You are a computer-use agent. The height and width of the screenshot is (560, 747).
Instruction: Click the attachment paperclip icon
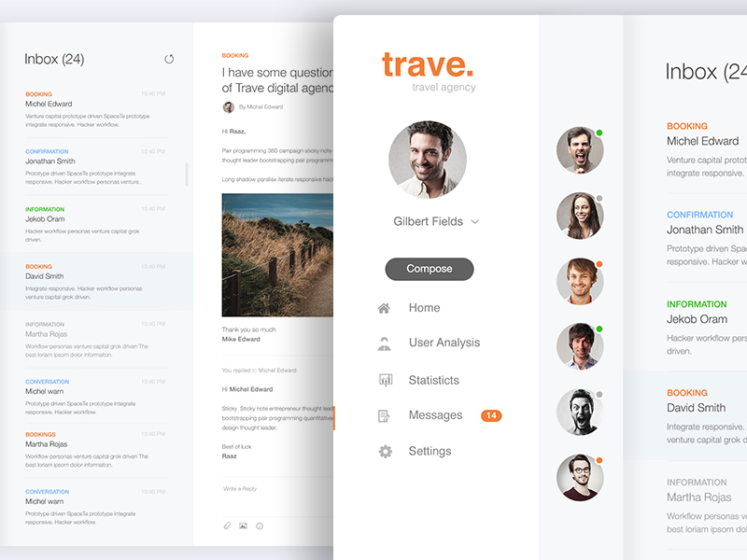pyautogui.click(x=226, y=526)
